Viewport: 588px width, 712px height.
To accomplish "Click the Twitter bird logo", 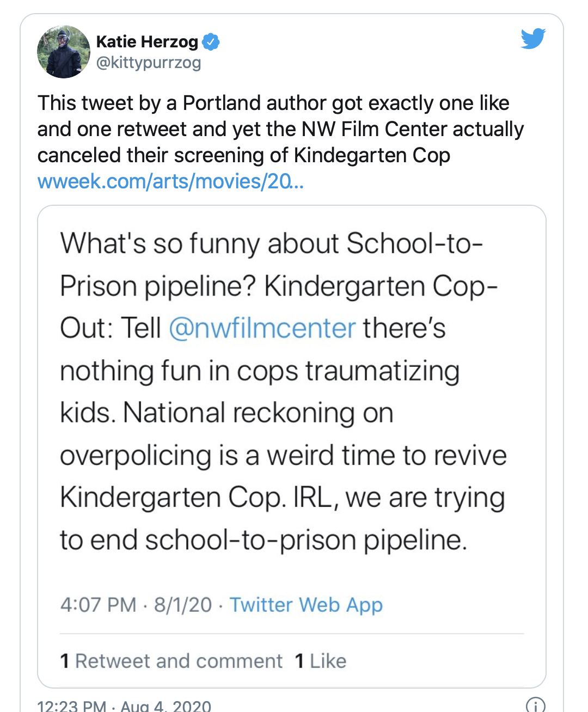I will pos(533,39).
